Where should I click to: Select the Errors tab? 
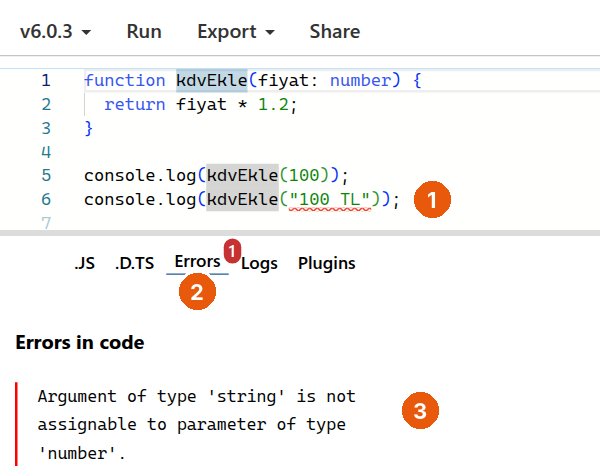[x=197, y=262]
